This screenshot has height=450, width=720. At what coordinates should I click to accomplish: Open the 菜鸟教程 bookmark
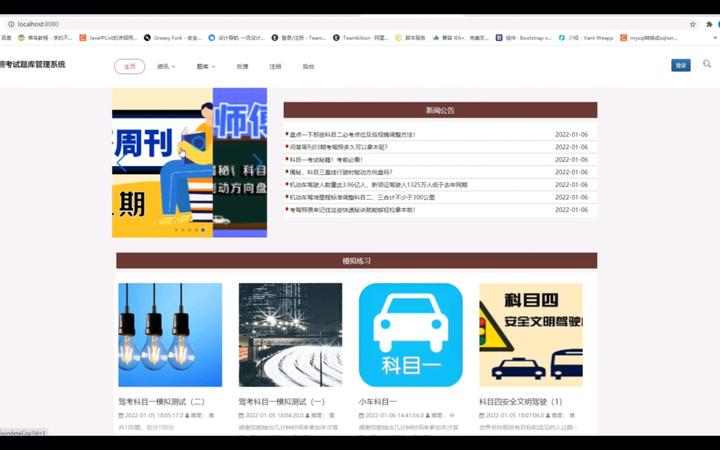point(45,38)
